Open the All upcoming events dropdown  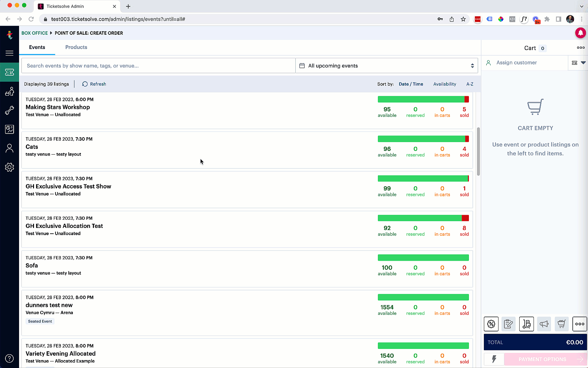coord(387,66)
